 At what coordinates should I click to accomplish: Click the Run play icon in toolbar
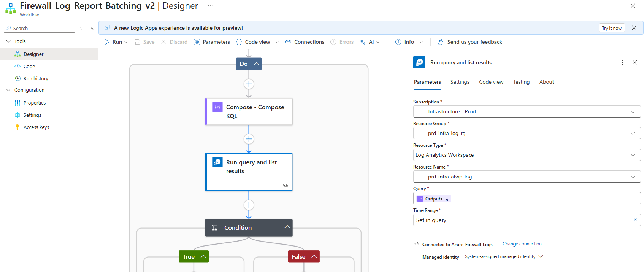107,42
